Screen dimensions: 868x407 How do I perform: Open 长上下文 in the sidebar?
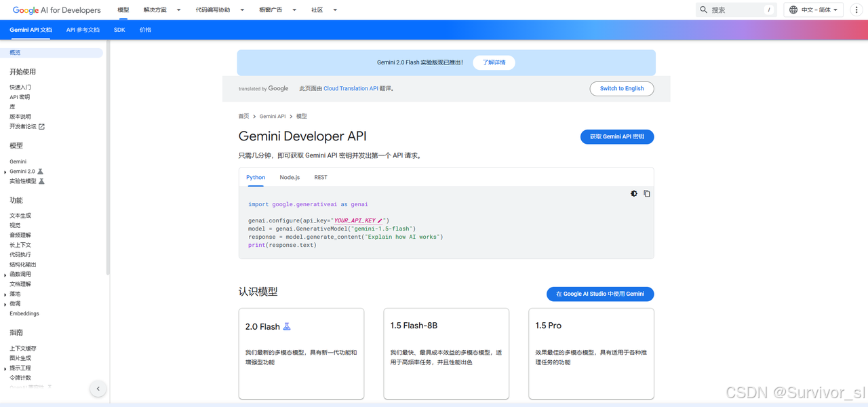point(20,245)
